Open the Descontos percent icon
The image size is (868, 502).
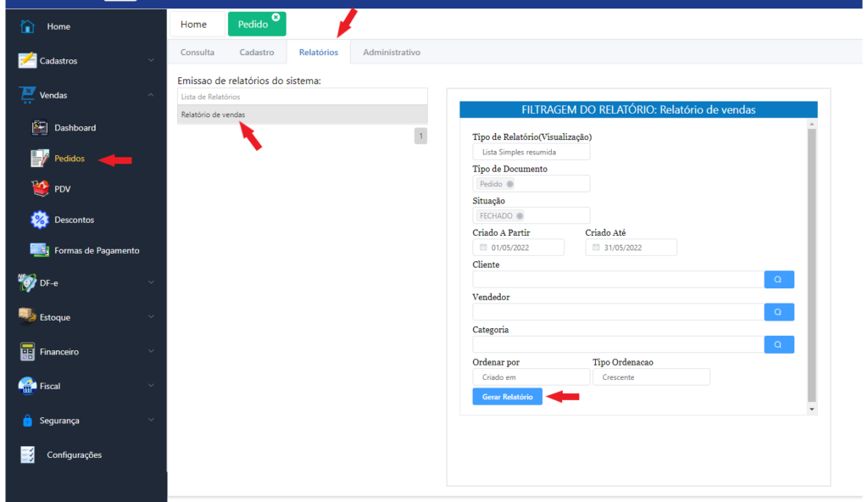[39, 220]
